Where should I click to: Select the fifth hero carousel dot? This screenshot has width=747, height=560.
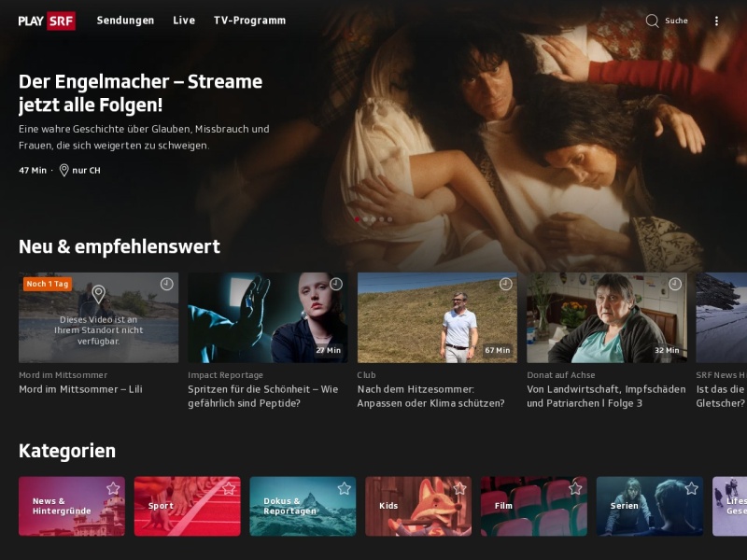pyautogui.click(x=389, y=219)
